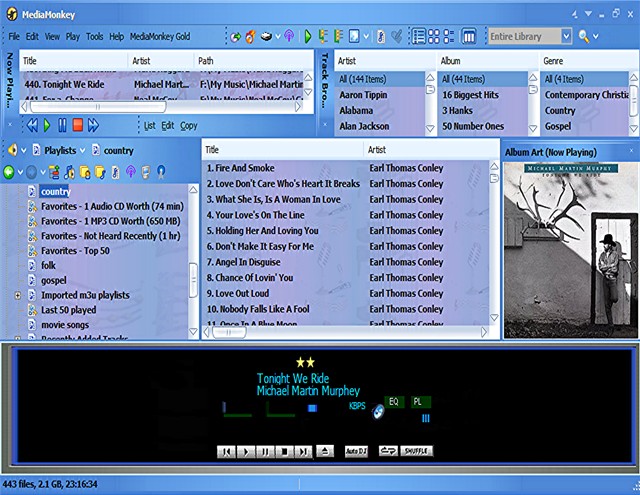
Task: Toggle SHUFFLE in the player
Action: (x=416, y=451)
